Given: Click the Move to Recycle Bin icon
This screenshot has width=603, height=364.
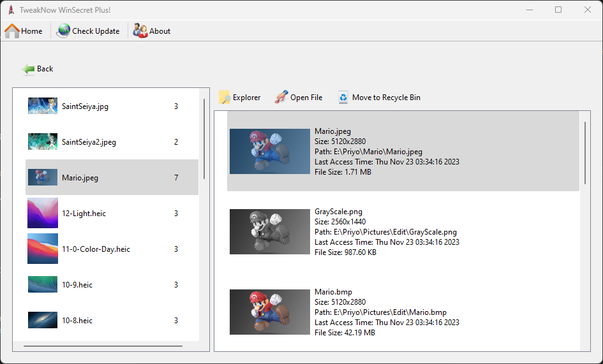Looking at the screenshot, I should click(x=343, y=98).
